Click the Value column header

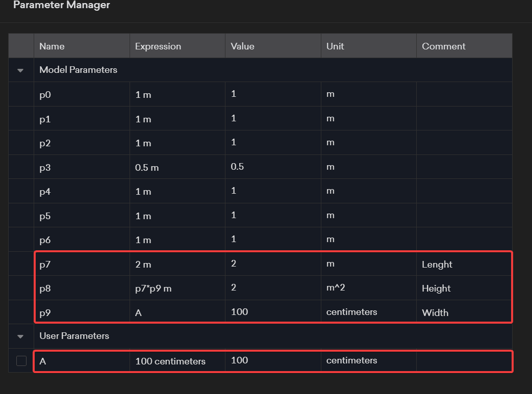(x=242, y=46)
